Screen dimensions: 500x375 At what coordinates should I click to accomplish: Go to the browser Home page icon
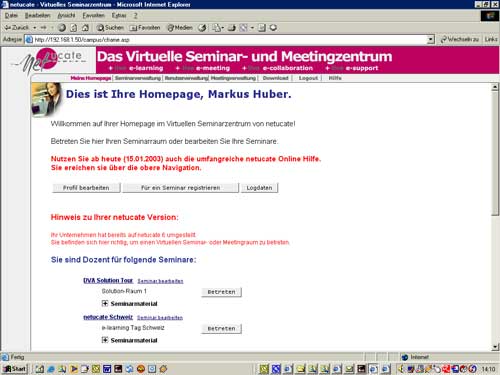click(85, 28)
